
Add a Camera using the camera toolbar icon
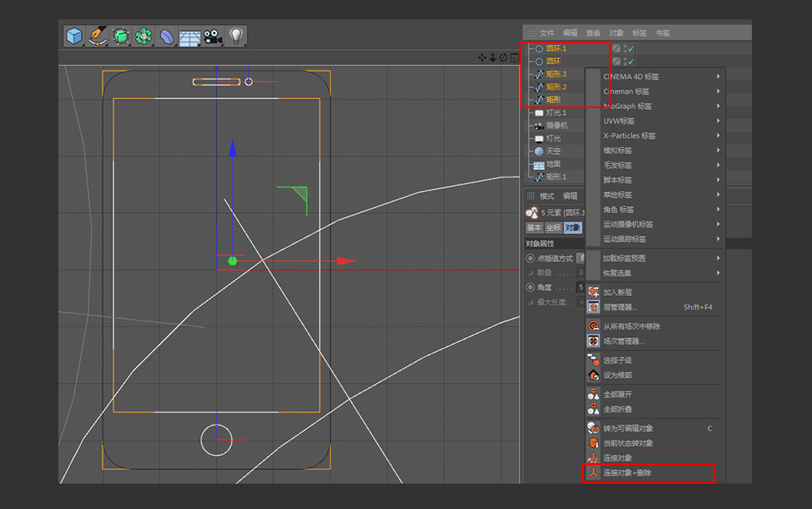(x=212, y=36)
